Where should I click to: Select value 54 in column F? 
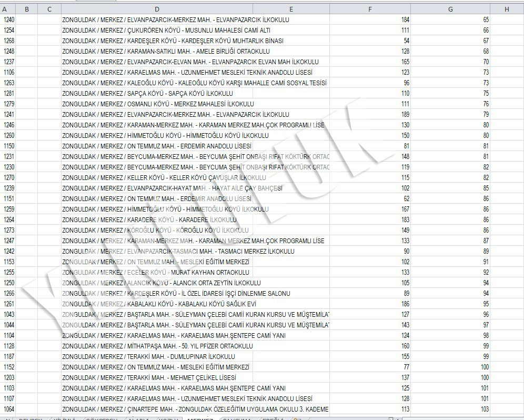click(406, 41)
